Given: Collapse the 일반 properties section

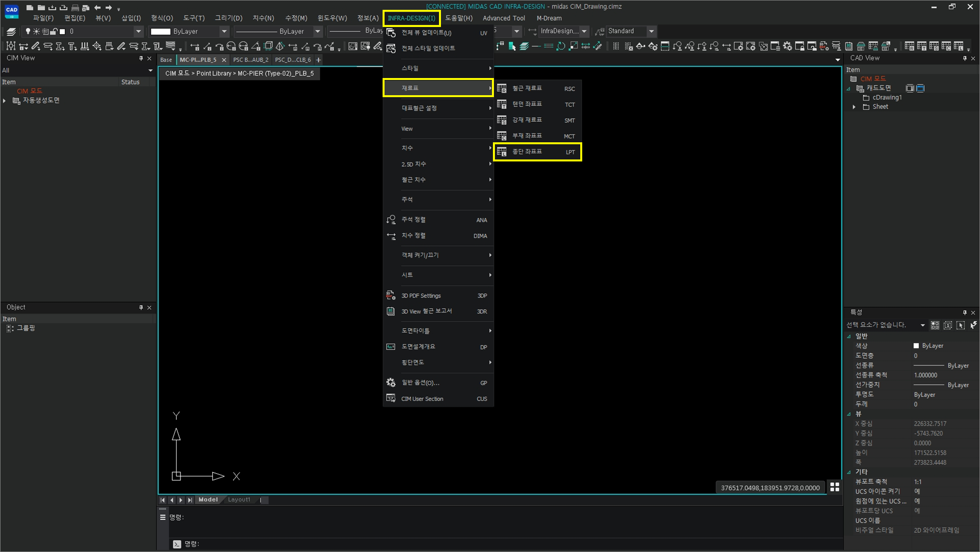Looking at the screenshot, I should tap(849, 336).
